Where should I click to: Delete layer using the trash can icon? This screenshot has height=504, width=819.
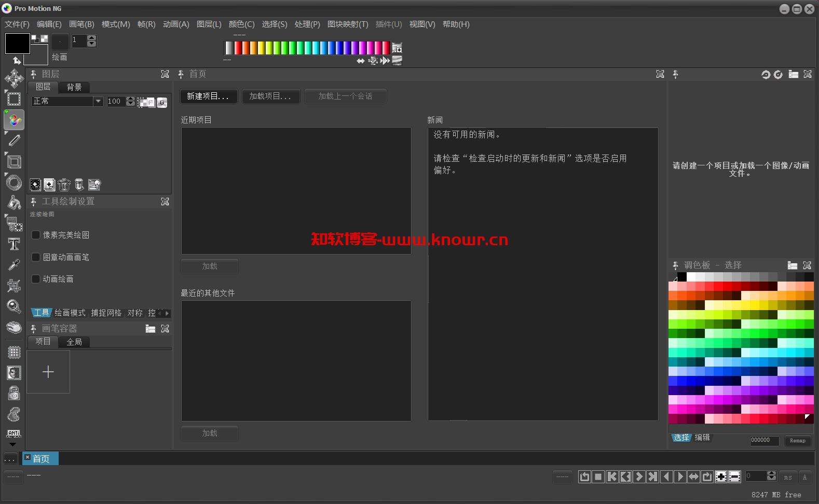point(64,185)
